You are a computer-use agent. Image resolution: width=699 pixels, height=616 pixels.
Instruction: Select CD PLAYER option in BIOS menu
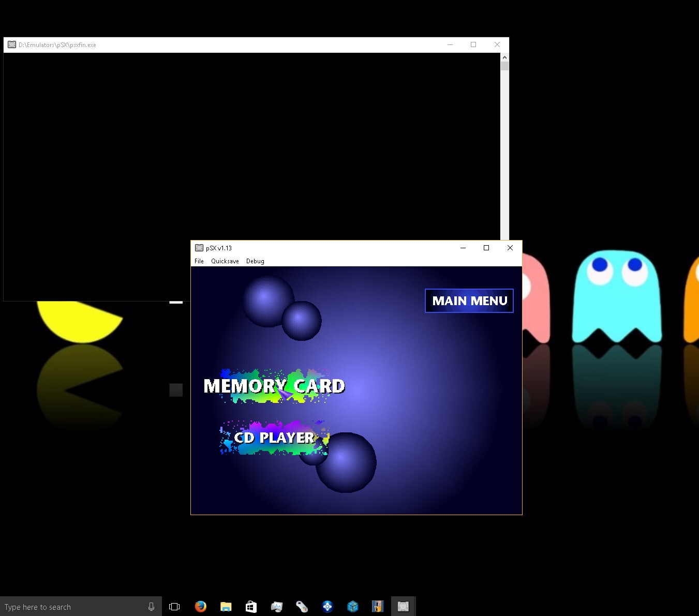(275, 438)
